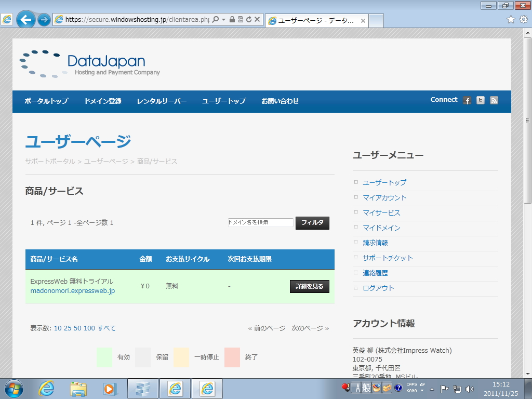
Task: Launch Windows Media Player from the taskbar
Action: (110, 390)
